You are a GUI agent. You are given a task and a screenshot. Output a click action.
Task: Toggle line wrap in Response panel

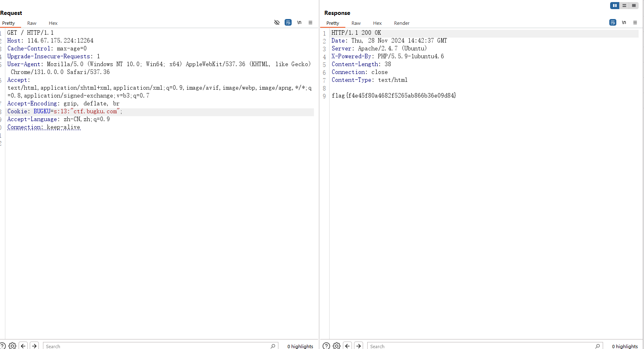(x=613, y=22)
